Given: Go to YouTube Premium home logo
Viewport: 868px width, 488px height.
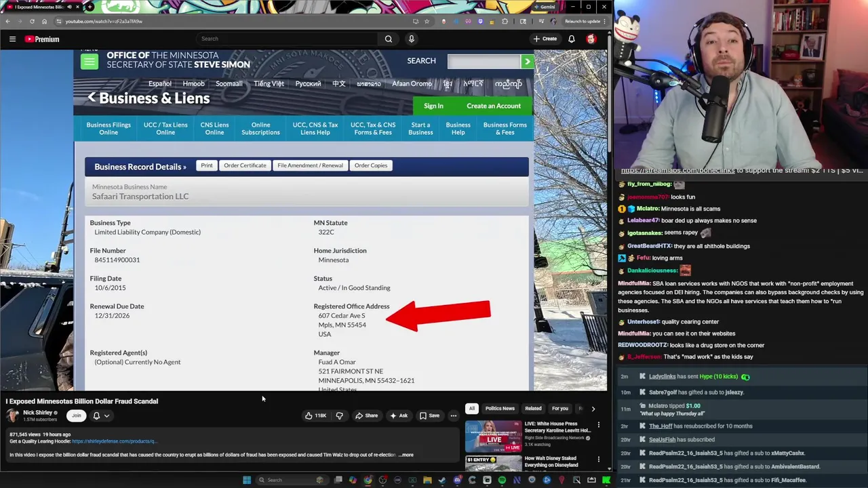Looking at the screenshot, I should pos(42,39).
